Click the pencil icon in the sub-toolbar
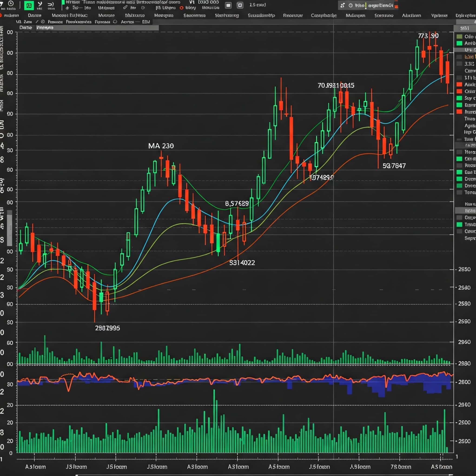This screenshot has height=476, width=476. [37, 22]
